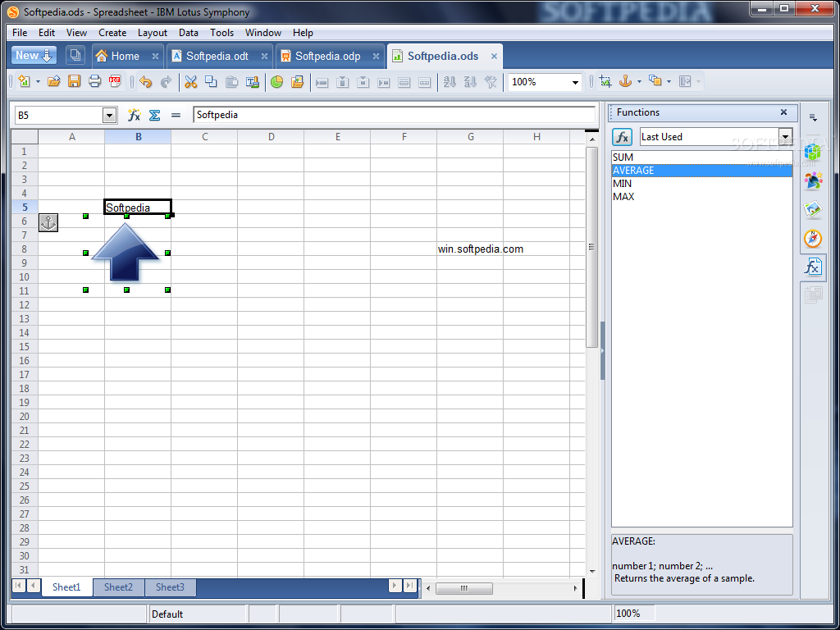Click the Print icon
This screenshot has width=840, height=630.
click(95, 81)
